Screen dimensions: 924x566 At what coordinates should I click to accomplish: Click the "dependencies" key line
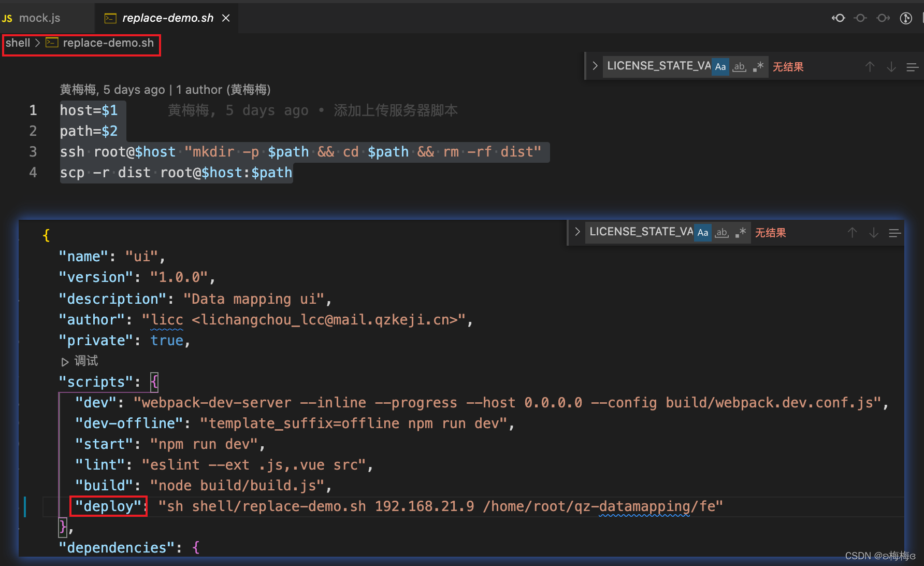tap(129, 548)
